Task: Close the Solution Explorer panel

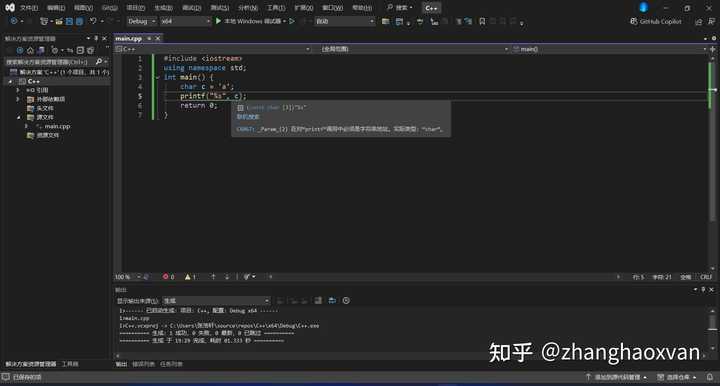Action: pyautogui.click(x=105, y=38)
